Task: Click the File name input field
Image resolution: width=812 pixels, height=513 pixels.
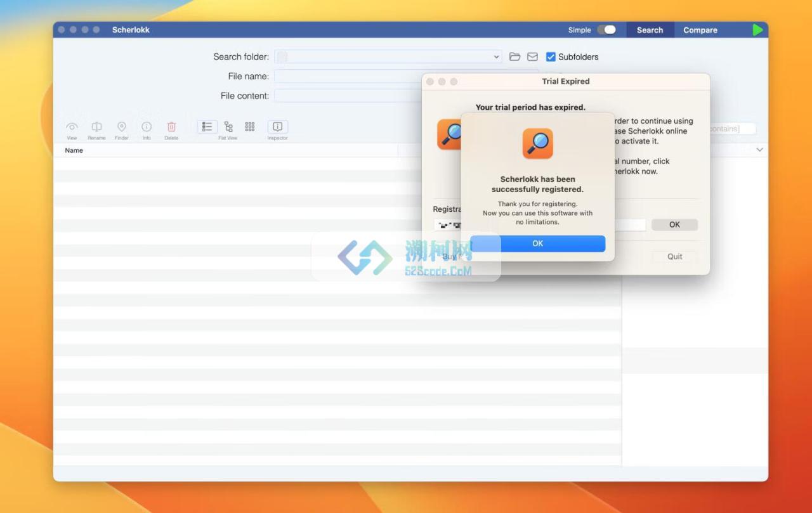Action: click(406, 76)
